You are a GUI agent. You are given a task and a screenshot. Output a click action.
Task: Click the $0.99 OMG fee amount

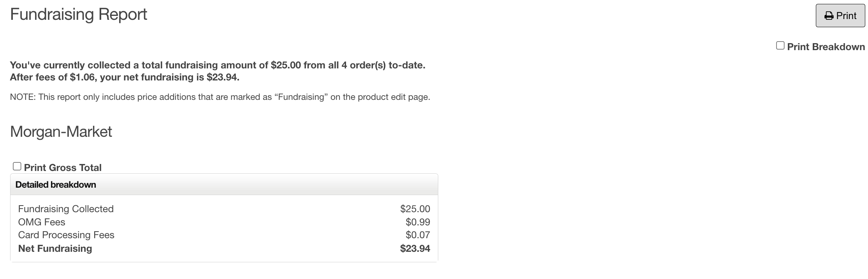[x=418, y=222]
